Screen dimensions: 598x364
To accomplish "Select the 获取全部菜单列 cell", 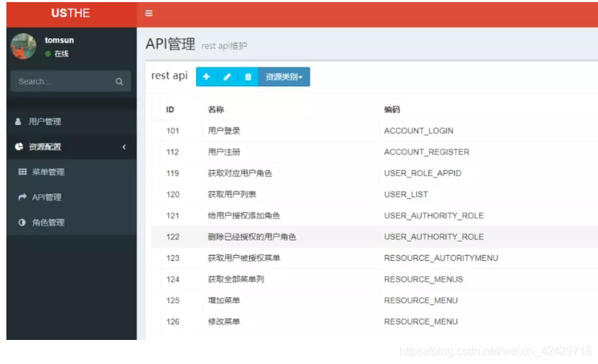I will pos(236,279).
